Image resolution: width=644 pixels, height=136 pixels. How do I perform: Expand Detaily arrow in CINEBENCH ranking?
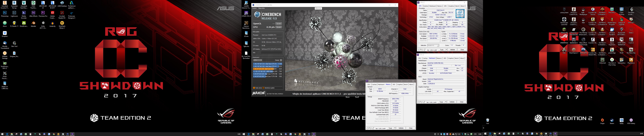tap(281, 60)
